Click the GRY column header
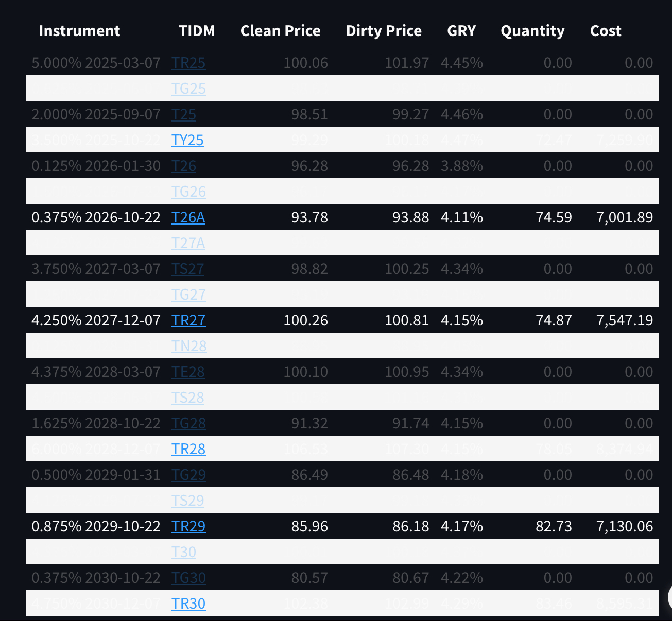Image resolution: width=672 pixels, height=621 pixels. click(461, 31)
